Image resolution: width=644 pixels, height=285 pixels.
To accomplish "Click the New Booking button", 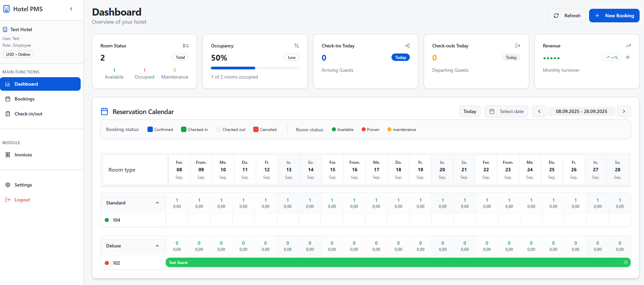I will 614,16.
